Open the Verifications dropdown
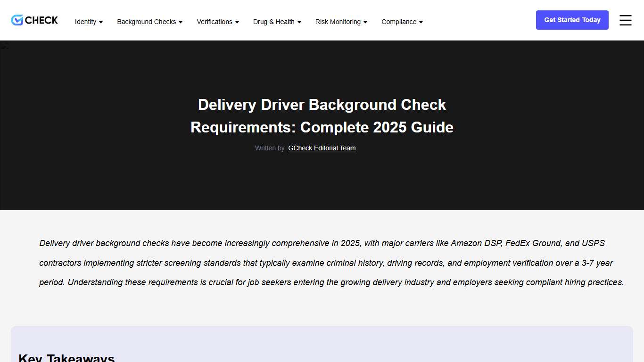 237,22
